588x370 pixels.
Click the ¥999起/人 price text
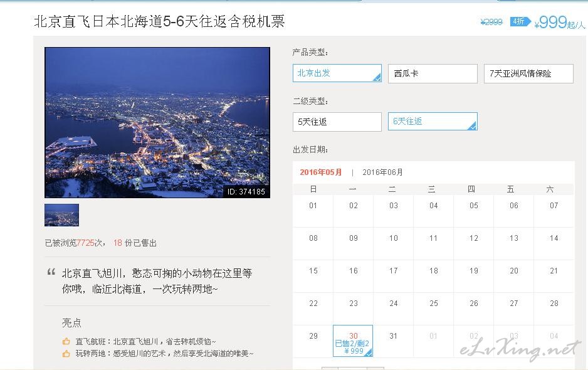(560, 23)
